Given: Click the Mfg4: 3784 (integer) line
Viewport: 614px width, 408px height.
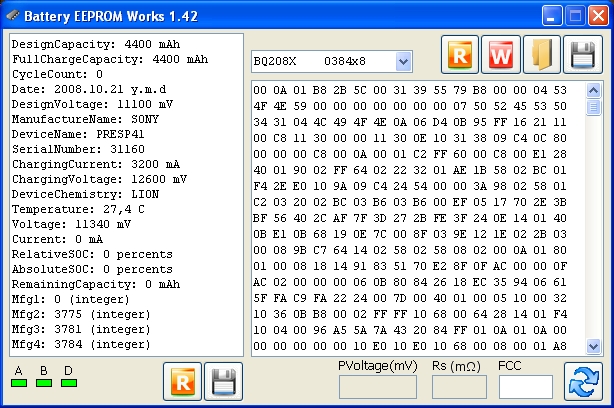Looking at the screenshot, I should click(x=81, y=344).
